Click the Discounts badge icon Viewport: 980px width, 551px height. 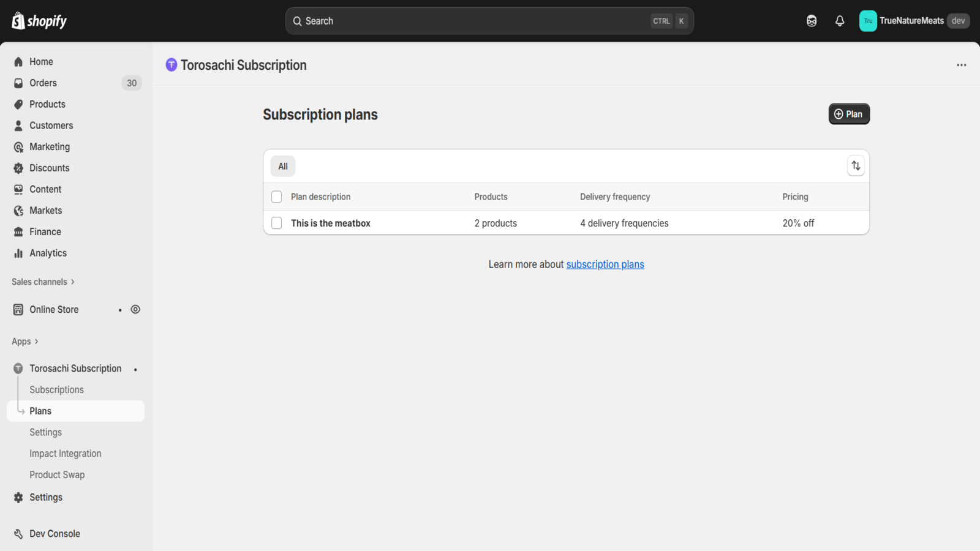point(18,168)
